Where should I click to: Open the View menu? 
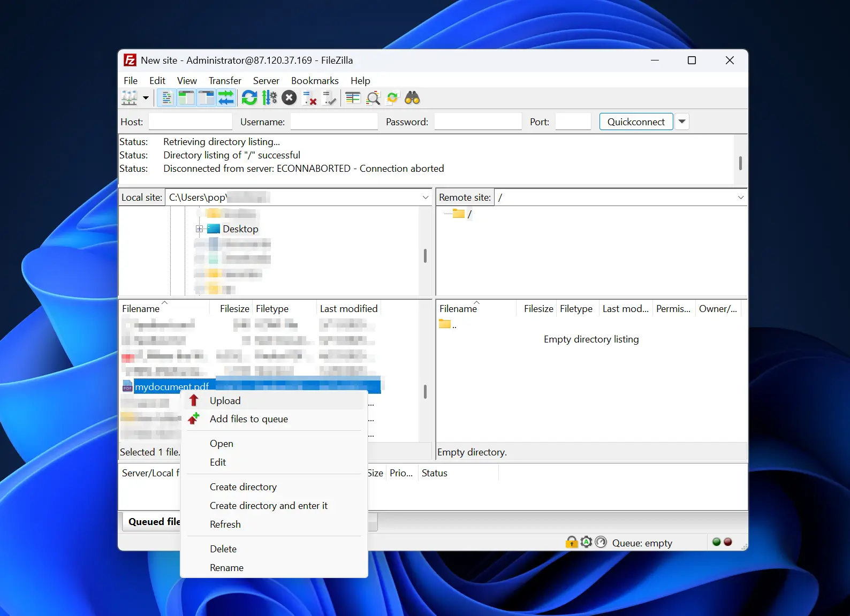(187, 81)
